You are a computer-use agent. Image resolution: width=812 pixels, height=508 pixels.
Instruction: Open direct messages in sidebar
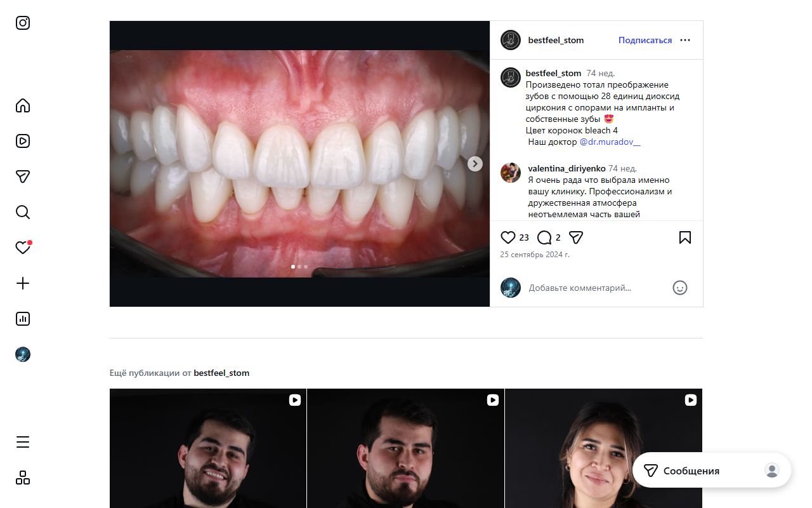[x=23, y=177]
